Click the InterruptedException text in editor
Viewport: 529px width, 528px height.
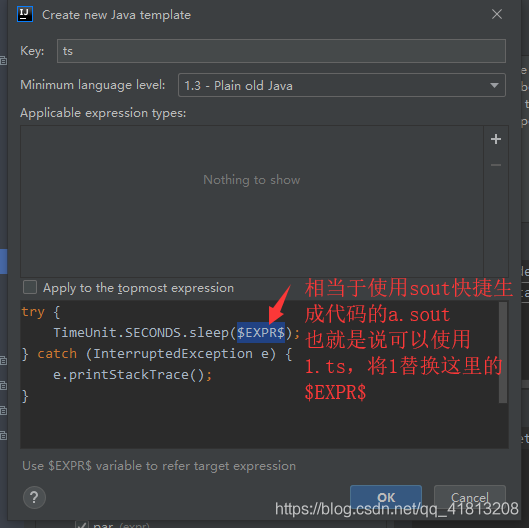coord(173,354)
